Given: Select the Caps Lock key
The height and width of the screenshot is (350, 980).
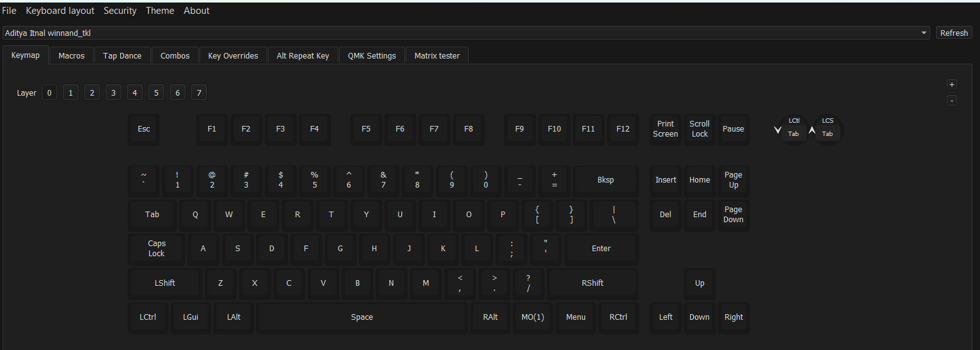Looking at the screenshot, I should [157, 249].
